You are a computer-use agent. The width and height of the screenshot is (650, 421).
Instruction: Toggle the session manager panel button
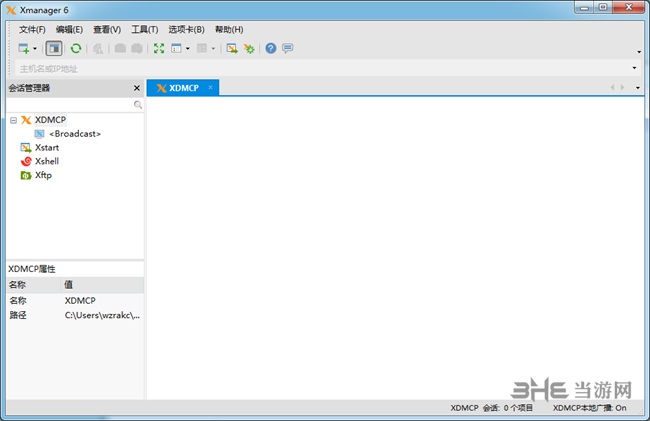pyautogui.click(x=54, y=48)
